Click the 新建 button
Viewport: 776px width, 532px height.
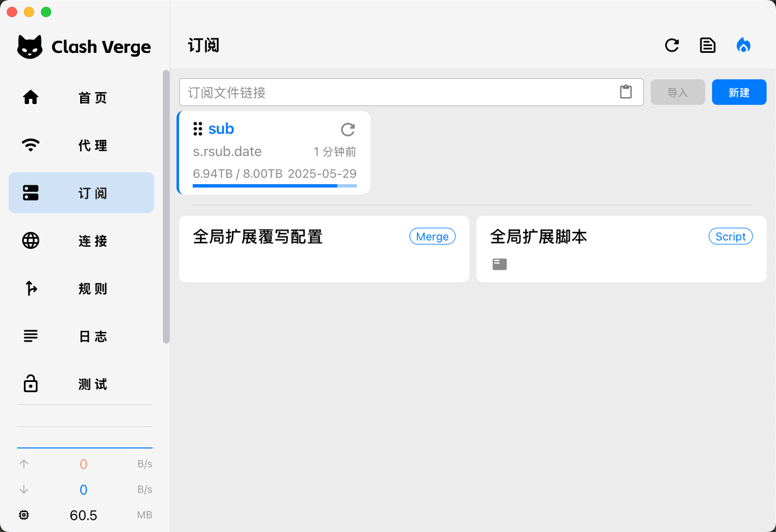tap(738, 92)
